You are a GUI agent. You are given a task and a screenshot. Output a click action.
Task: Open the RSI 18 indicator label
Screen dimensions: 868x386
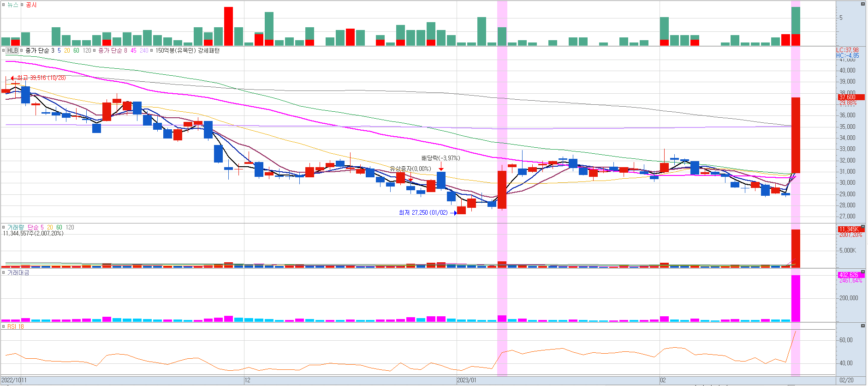[15, 326]
